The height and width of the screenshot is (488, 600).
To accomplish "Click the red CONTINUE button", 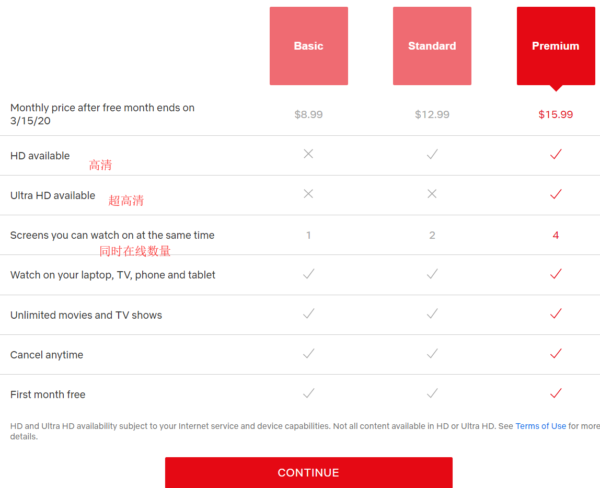I will click(309, 472).
